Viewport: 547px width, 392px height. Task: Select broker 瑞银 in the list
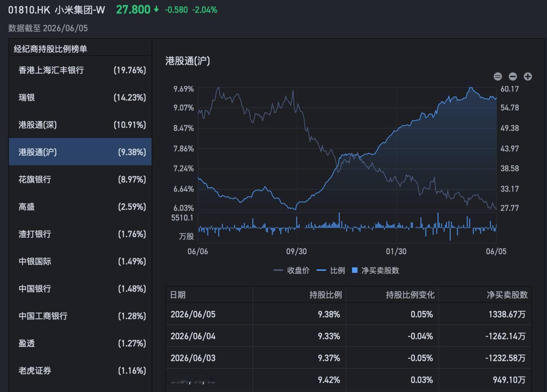[x=80, y=97]
